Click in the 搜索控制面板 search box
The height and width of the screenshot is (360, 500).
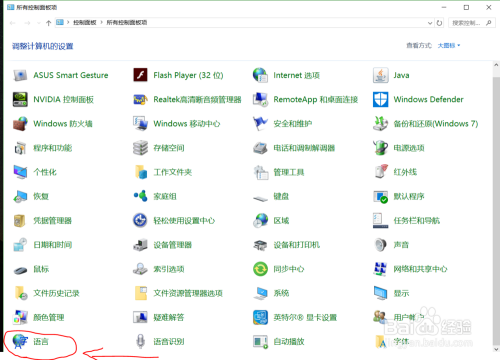pyautogui.click(x=471, y=23)
